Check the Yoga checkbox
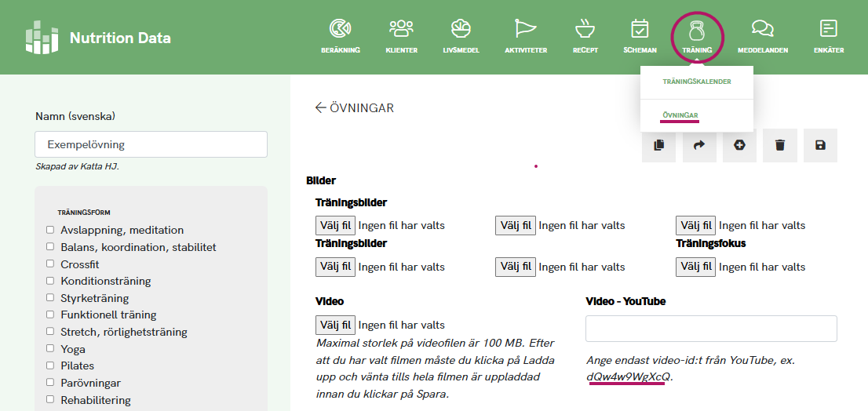This screenshot has width=868, height=411. click(x=50, y=349)
